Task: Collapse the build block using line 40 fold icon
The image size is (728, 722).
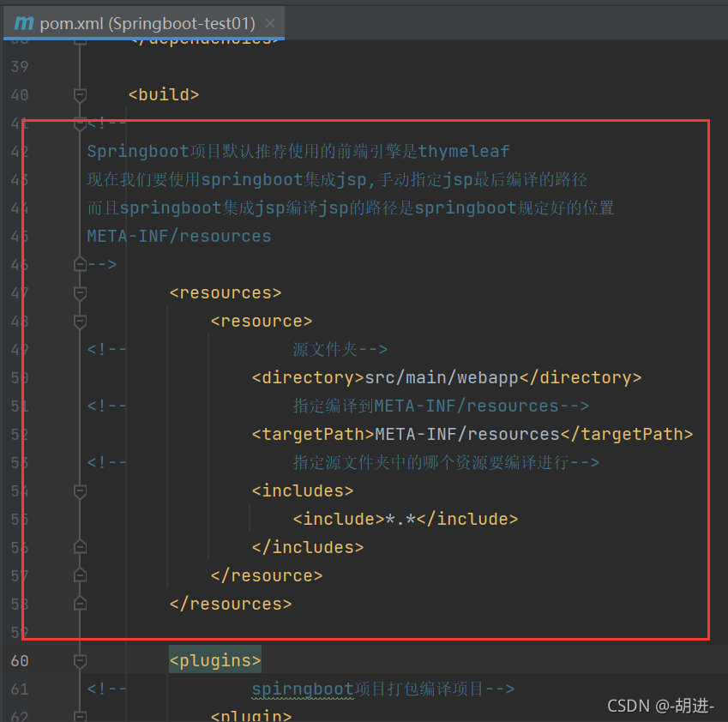Action: click(x=80, y=94)
